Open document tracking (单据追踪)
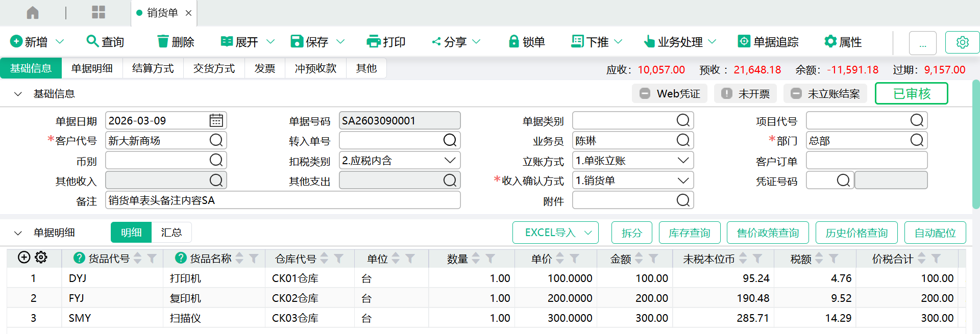Screen dimensions: 980x334 coord(768,42)
